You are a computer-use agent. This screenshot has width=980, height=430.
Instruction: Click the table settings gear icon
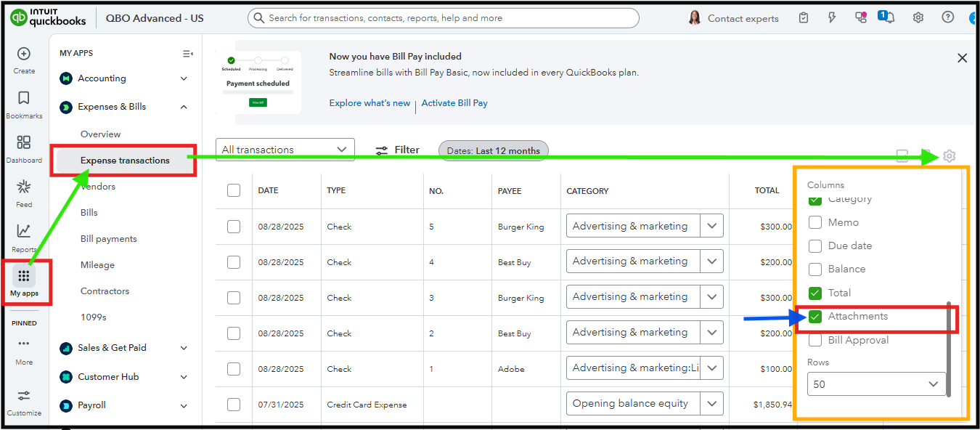coord(950,155)
